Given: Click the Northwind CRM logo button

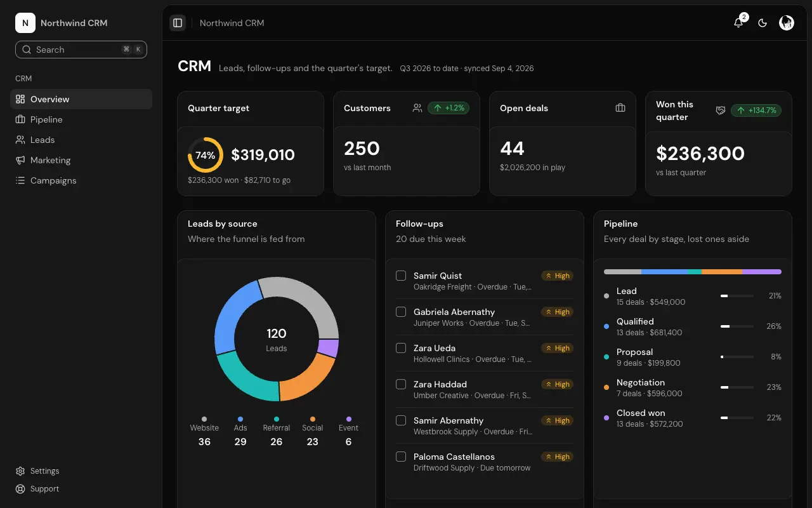Looking at the screenshot, I should coord(25,23).
